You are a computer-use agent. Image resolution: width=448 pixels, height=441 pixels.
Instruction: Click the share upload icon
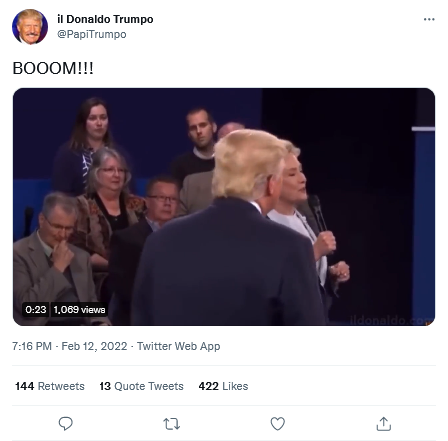click(x=383, y=424)
